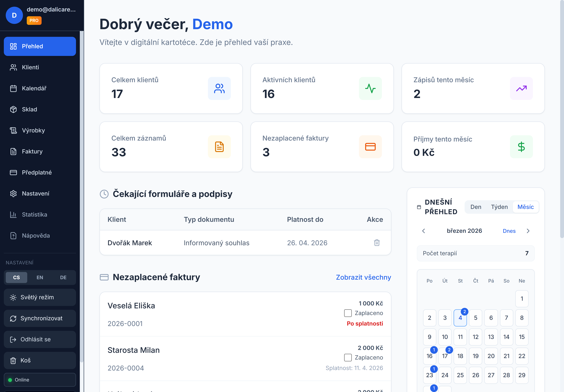Expand the Nastavení settings section
Viewport: 564px width, 392px height.
36,193
